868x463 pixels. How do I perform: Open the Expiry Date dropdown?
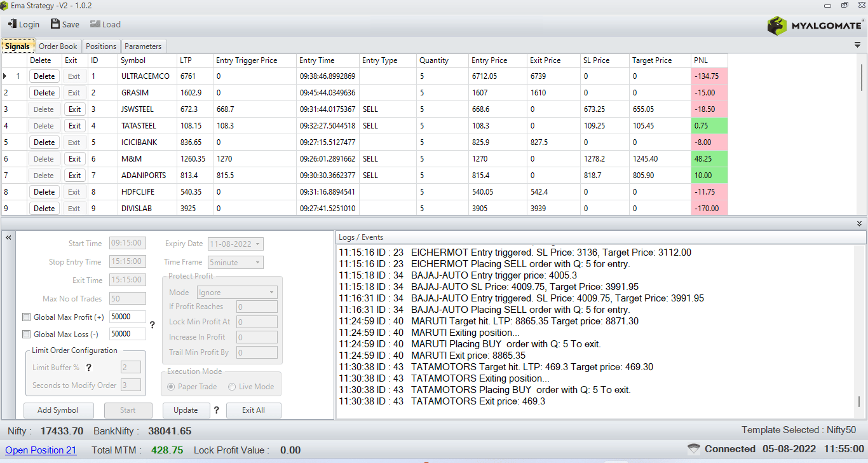coord(258,244)
